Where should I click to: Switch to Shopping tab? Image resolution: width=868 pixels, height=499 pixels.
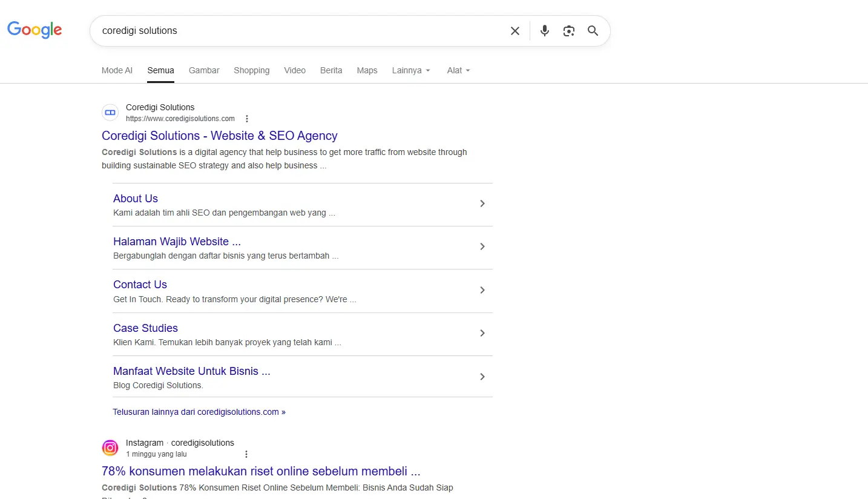252,70
